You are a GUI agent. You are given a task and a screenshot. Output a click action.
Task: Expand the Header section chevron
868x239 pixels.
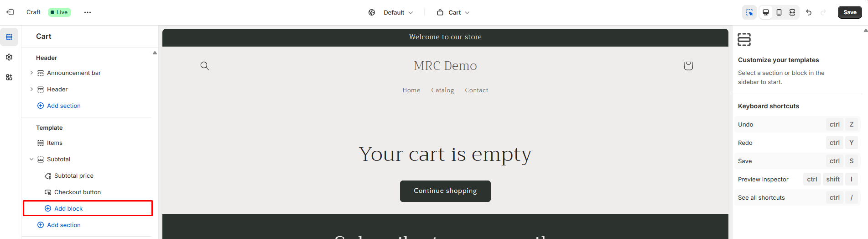point(31,89)
